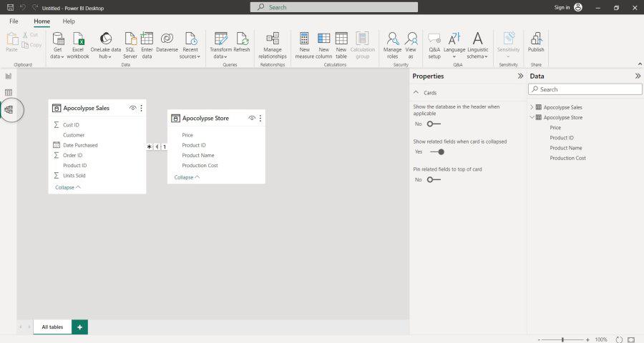Screen dimensions: 644x343
Task: Click Sign in
Action: click(x=562, y=7)
